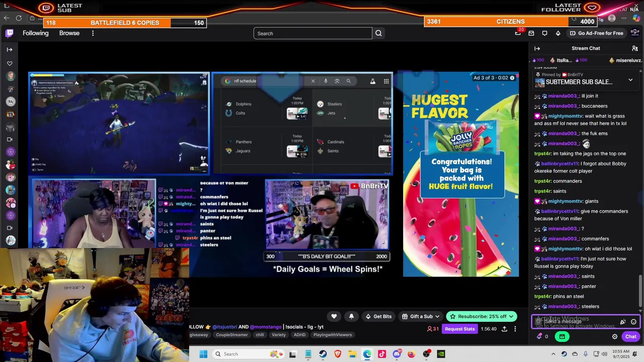Click the purple Chat send button
Screen dimensions: 644x362
(x=631, y=336)
